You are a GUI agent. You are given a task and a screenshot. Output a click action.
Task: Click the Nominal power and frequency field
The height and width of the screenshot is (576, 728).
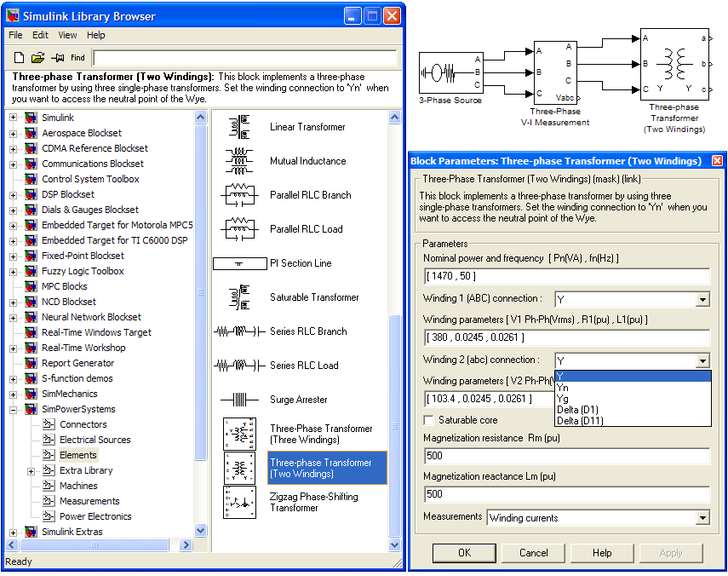coord(567,276)
